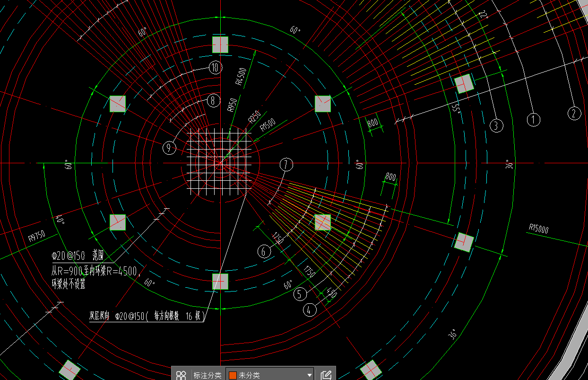The image size is (588, 380).
Task: Click the R4500 radius dimension
Action: click(241, 77)
